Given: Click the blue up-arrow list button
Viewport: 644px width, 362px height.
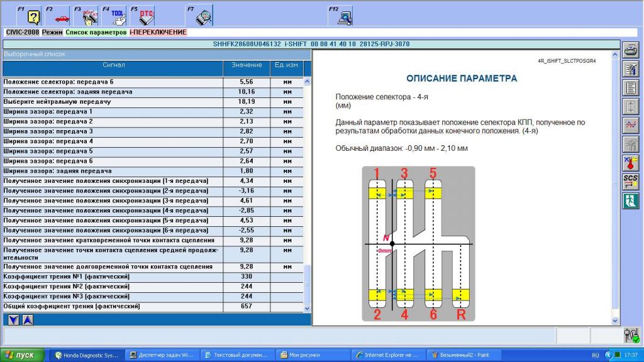Looking at the screenshot, I should tap(28, 320).
